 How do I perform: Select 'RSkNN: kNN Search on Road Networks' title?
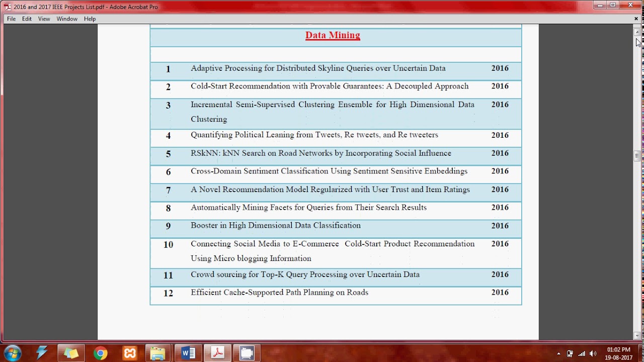coord(321,153)
